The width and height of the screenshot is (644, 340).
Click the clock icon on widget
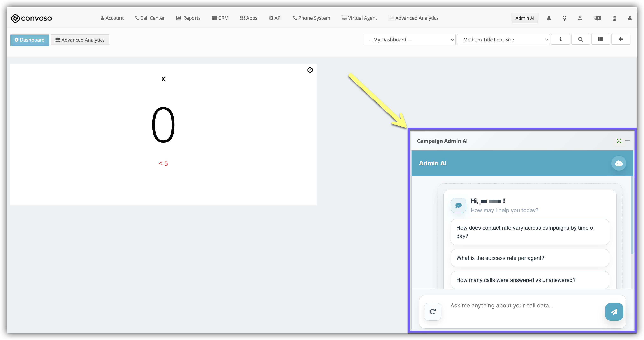click(x=310, y=70)
